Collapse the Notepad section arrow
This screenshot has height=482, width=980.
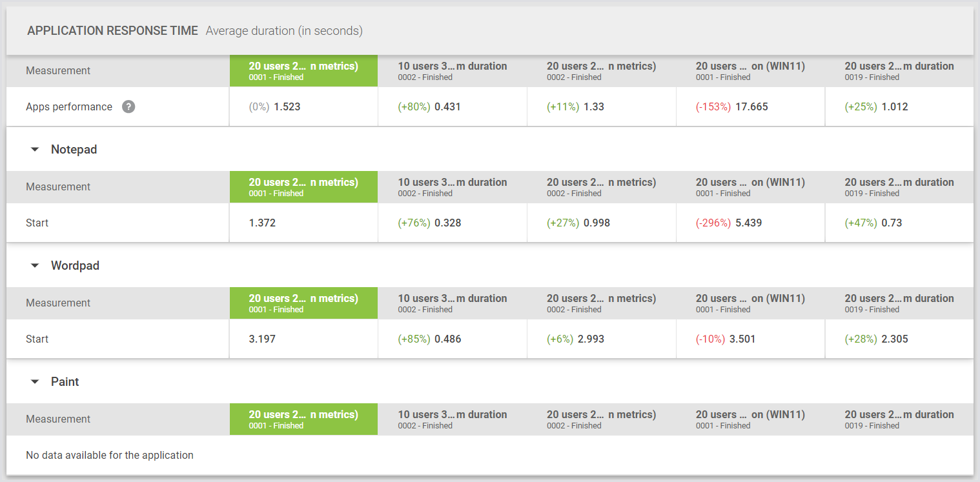point(35,150)
